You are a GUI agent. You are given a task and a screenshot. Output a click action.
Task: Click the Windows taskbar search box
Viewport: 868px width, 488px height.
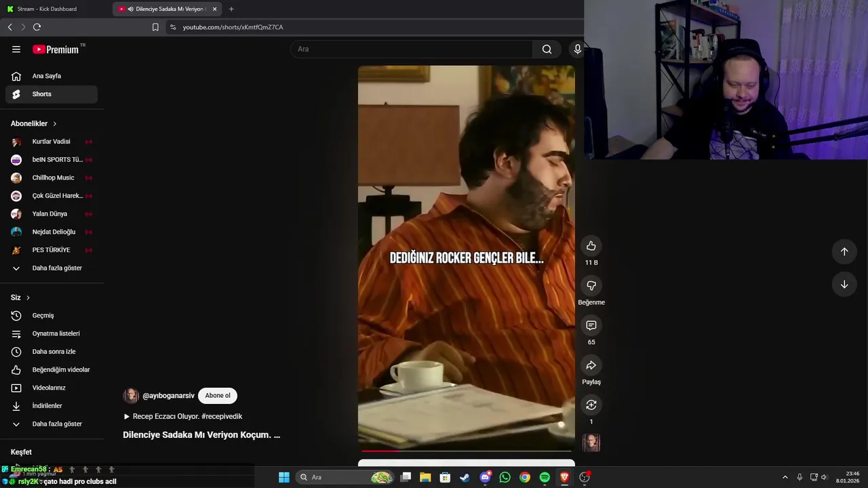coord(346,477)
